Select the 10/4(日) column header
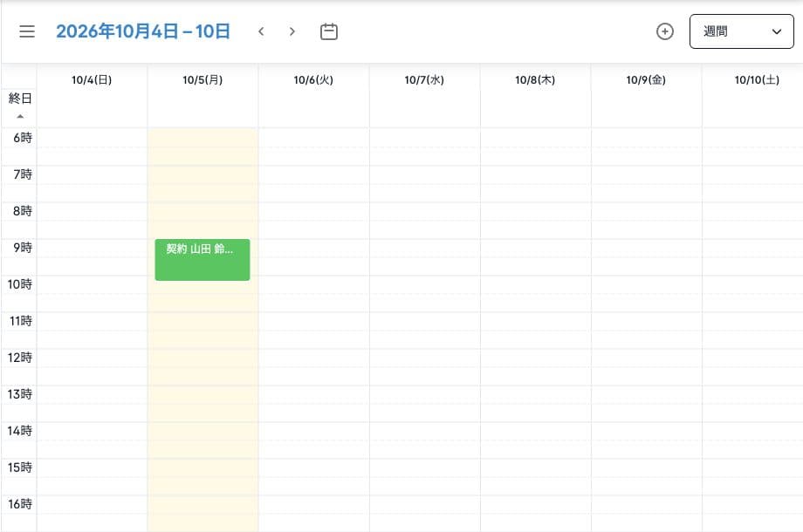The height and width of the screenshot is (532, 803). [92, 80]
